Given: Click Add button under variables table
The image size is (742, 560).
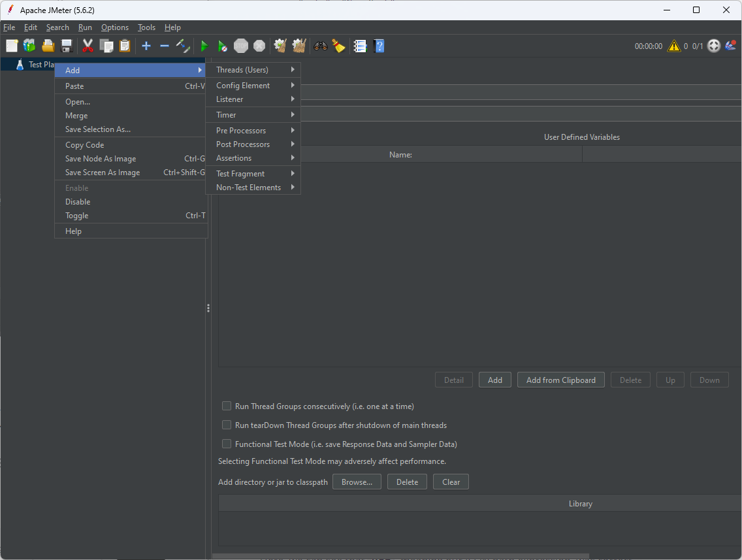Looking at the screenshot, I should (495, 380).
